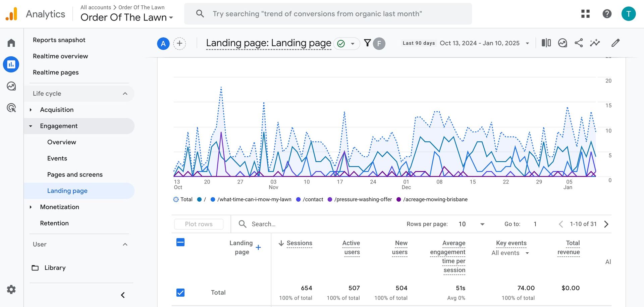The image size is (644, 307).
Task: Collapse the Life cycle section
Action: click(125, 94)
